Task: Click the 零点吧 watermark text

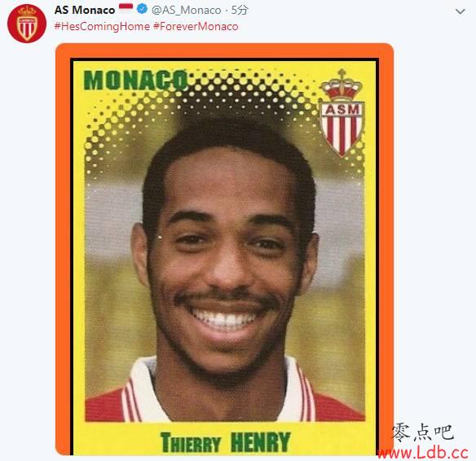Action: [422, 432]
